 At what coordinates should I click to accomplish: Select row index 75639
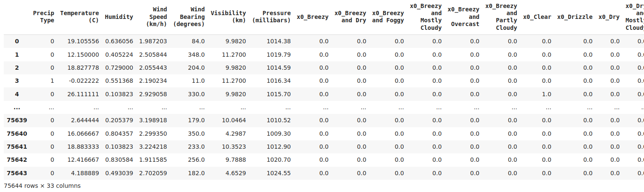point(17,120)
